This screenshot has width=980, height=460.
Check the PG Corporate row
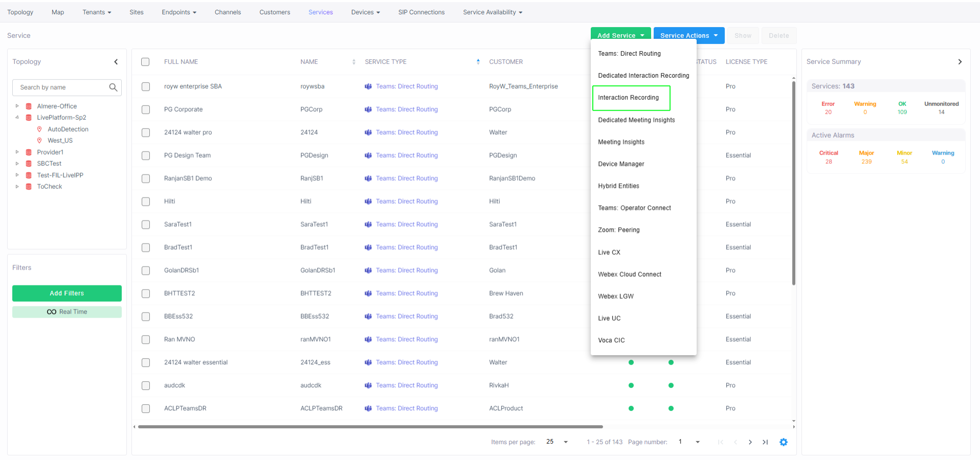pyautogui.click(x=146, y=109)
